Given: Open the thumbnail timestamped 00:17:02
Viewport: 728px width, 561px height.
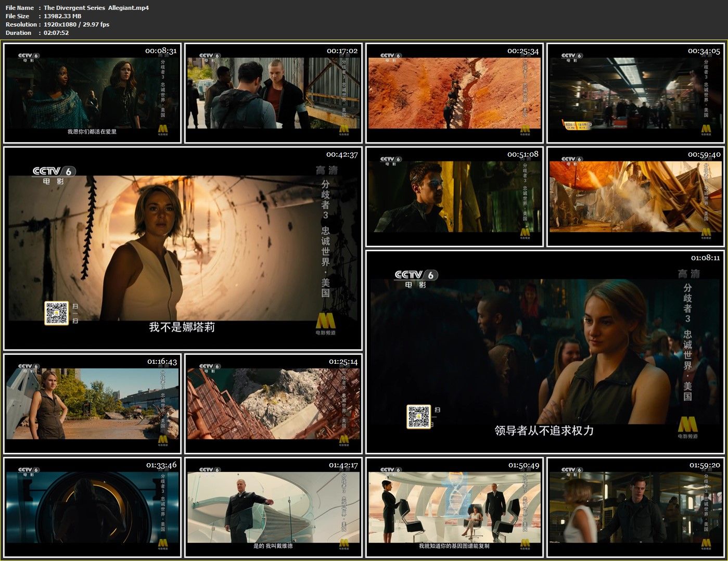Looking at the screenshot, I should click(273, 93).
